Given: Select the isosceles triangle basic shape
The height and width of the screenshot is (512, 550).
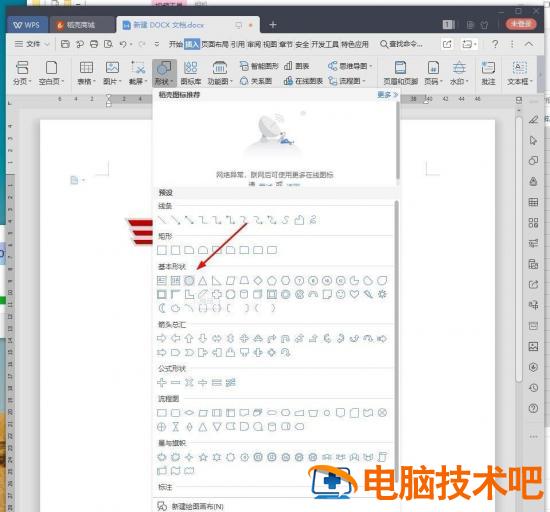Looking at the screenshot, I should click(202, 281).
